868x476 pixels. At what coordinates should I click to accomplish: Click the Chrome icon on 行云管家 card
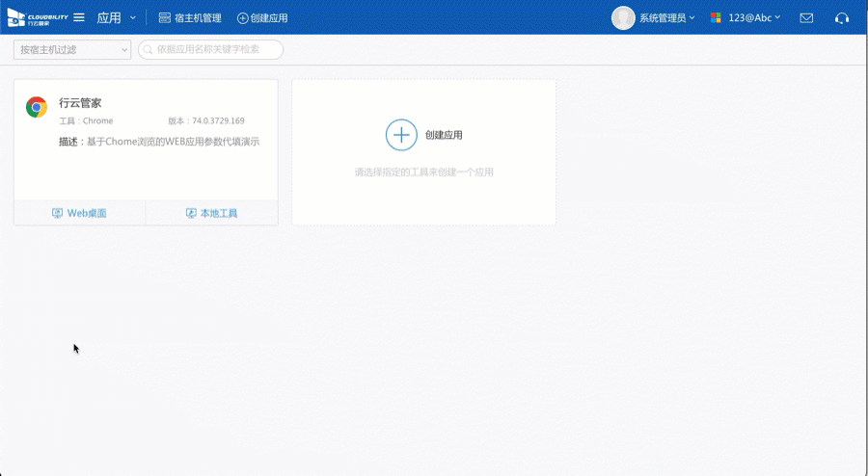point(37,107)
